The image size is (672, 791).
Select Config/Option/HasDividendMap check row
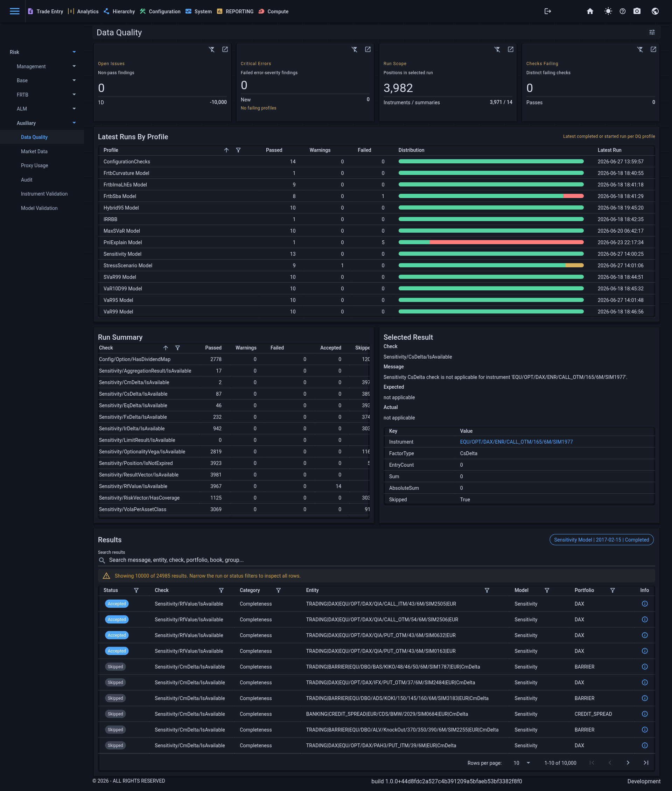point(234,360)
